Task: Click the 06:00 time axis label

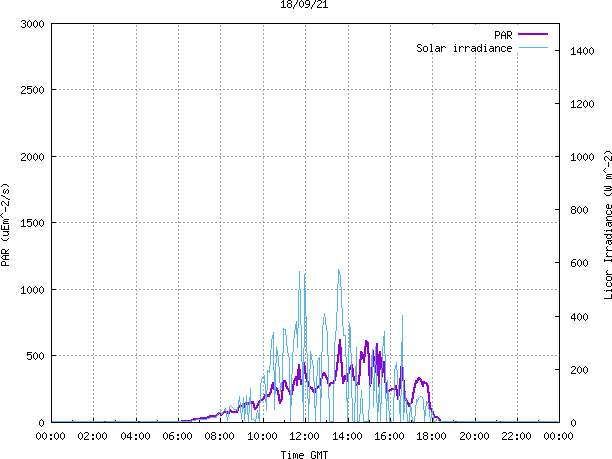Action: click(x=177, y=436)
